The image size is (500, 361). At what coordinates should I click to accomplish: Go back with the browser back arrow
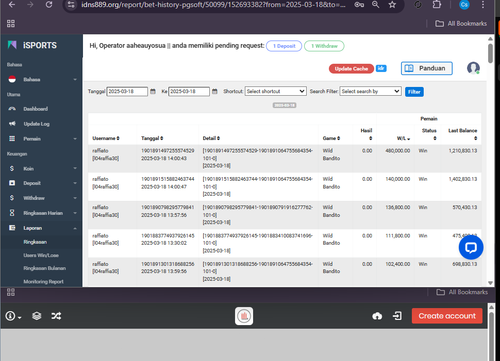click(12, 5)
